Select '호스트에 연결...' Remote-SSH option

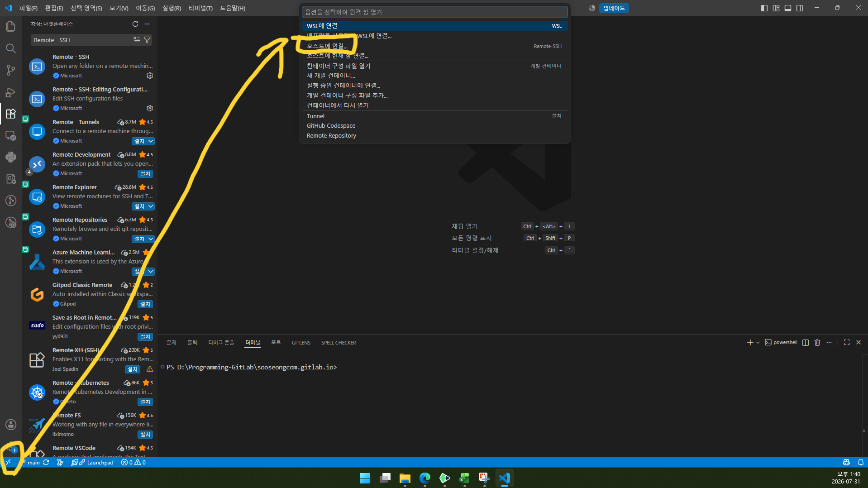point(434,46)
